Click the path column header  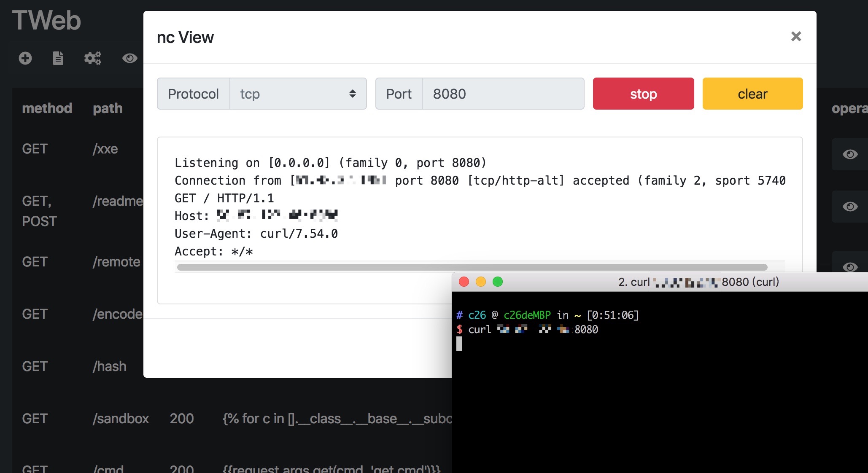tap(108, 108)
